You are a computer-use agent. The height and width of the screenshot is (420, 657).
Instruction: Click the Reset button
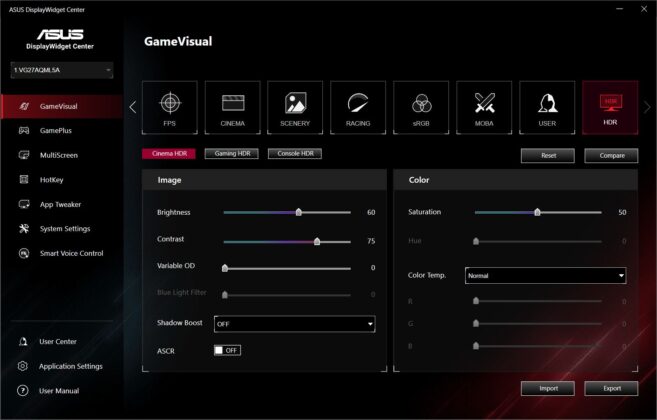[548, 156]
